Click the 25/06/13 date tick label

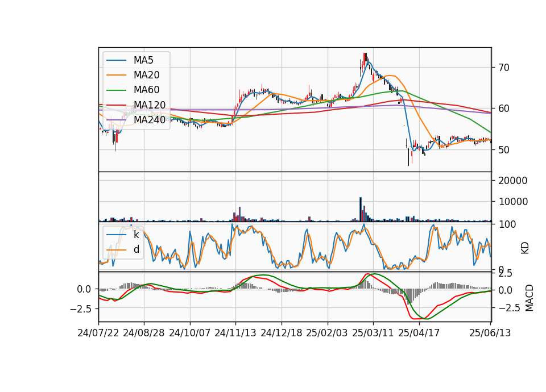pyautogui.click(x=490, y=333)
